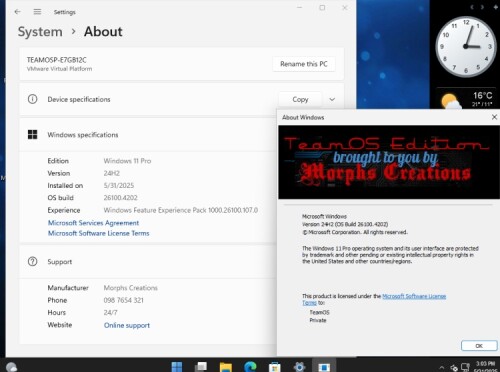Click the Windows Feature Experience Pack value
The image size is (500, 372).
coord(181,210)
